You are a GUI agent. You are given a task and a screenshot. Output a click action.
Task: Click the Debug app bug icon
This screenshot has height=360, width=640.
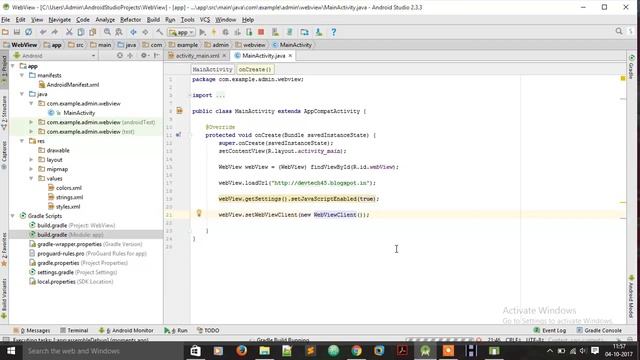tap(225, 32)
